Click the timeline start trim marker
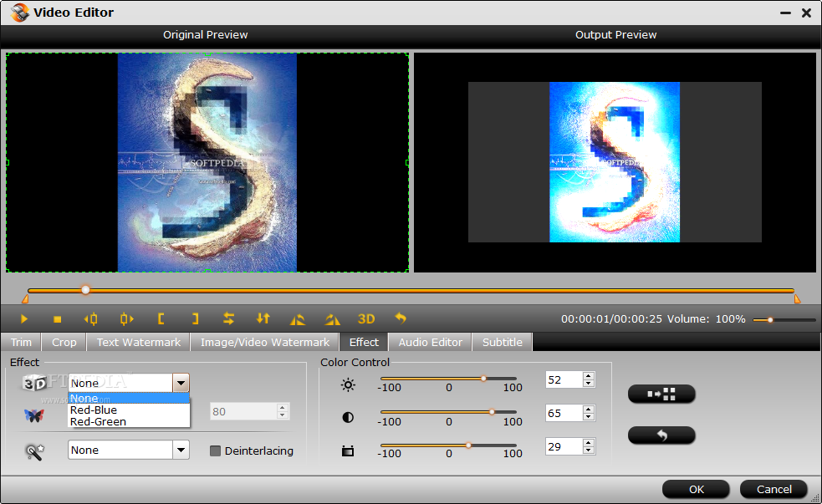 click(x=24, y=299)
